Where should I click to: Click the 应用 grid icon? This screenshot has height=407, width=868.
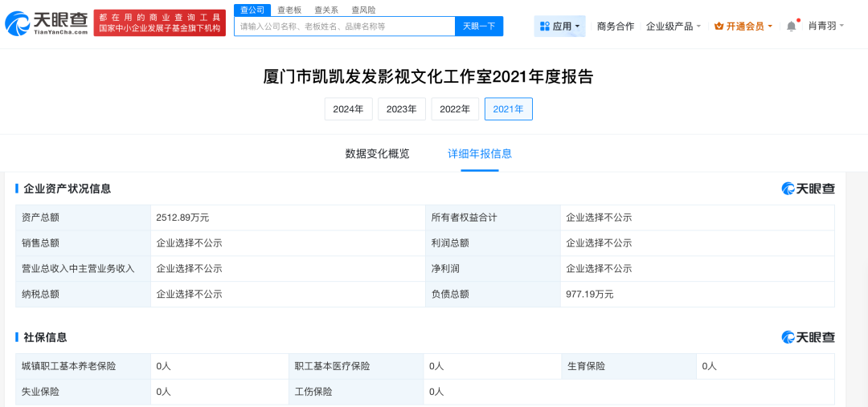point(545,26)
